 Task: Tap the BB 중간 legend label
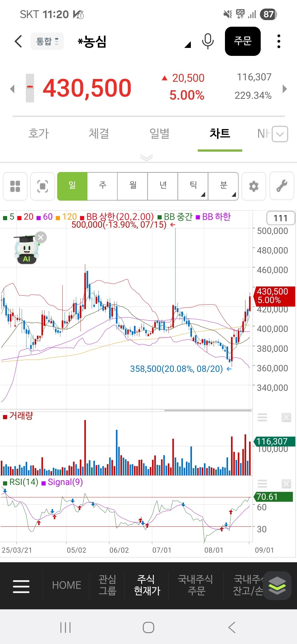175,217
